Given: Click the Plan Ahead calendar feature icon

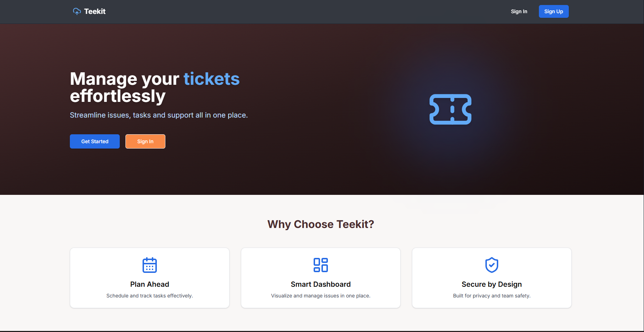Looking at the screenshot, I should [149, 265].
